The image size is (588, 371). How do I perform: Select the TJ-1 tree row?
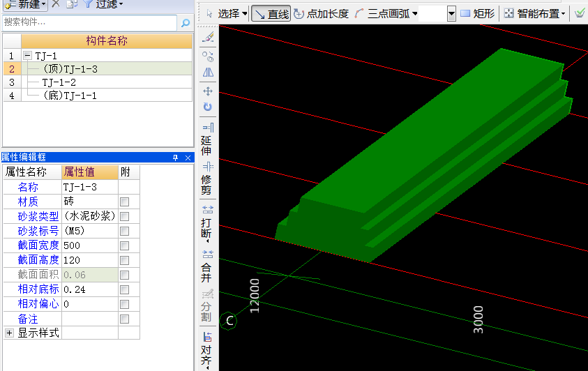point(107,56)
